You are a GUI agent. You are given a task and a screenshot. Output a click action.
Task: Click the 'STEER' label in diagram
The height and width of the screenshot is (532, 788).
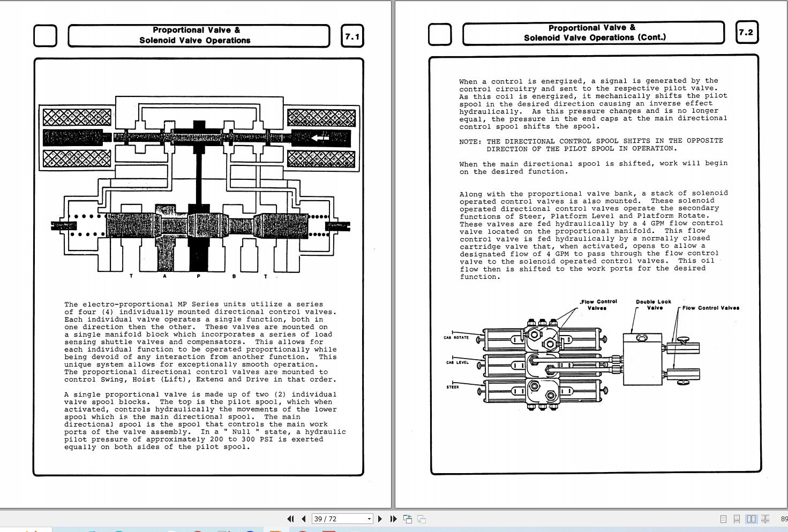click(453, 387)
